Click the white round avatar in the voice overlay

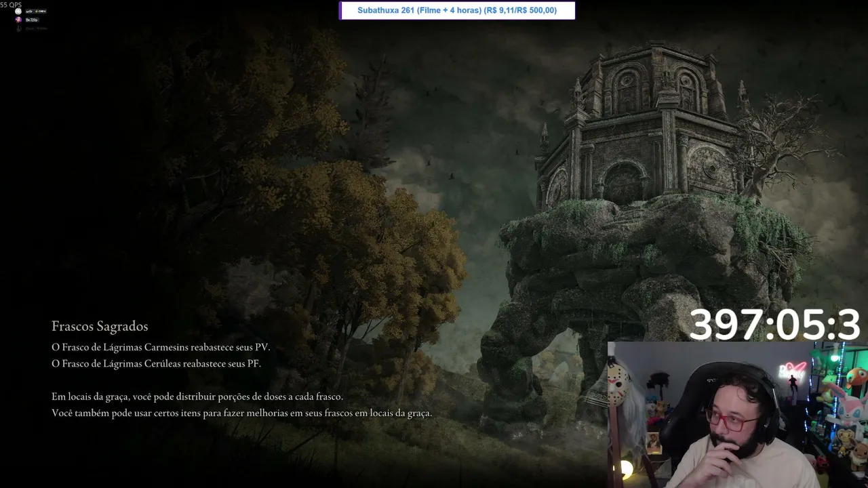[18, 12]
